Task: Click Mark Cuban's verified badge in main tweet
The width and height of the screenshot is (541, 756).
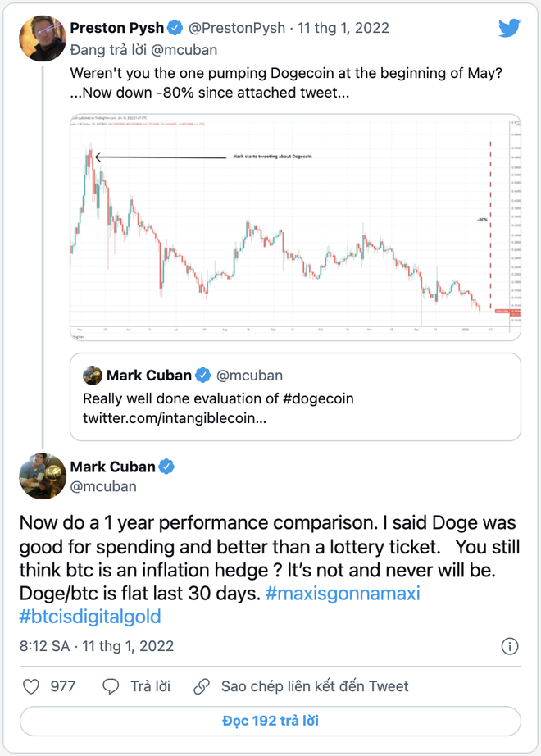Action: pos(166,467)
